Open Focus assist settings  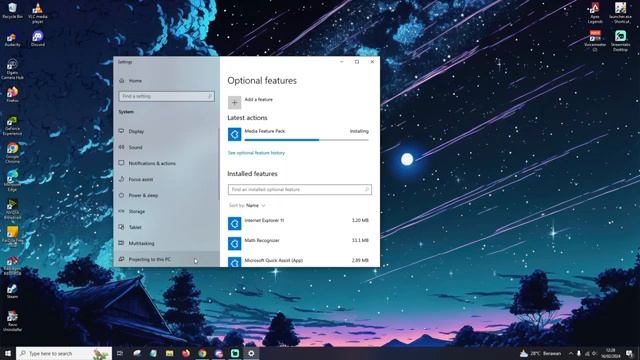tap(167, 179)
